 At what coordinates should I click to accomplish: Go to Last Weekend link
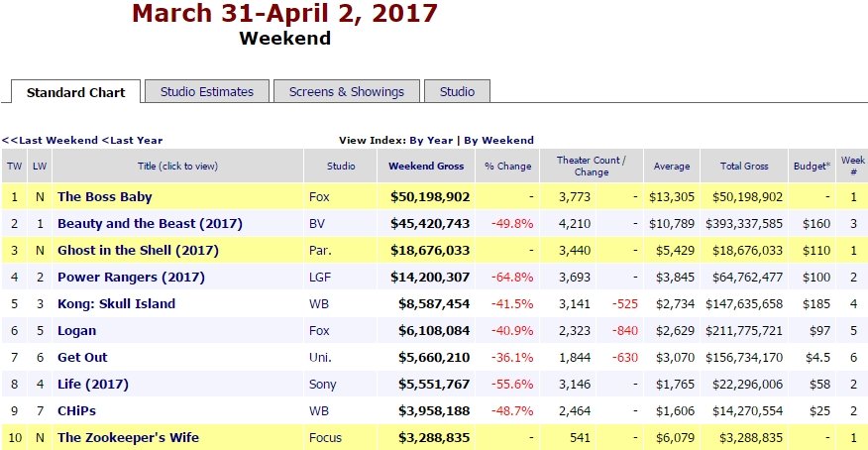tap(51, 140)
